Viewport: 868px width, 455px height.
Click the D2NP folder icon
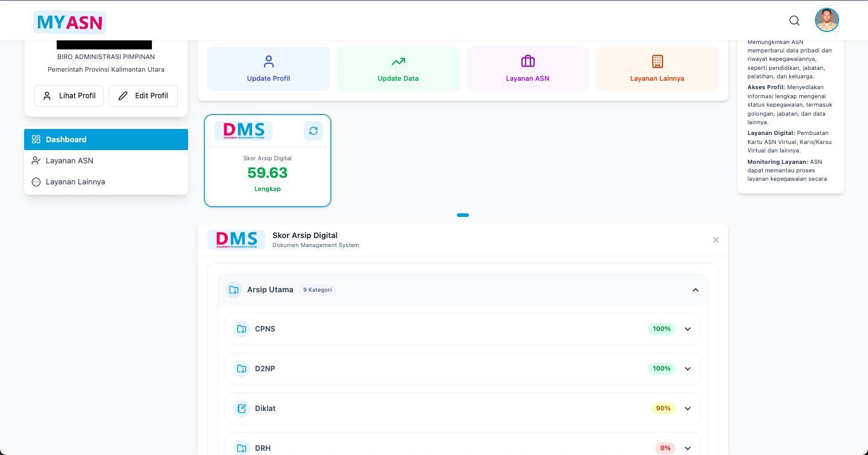pos(241,369)
